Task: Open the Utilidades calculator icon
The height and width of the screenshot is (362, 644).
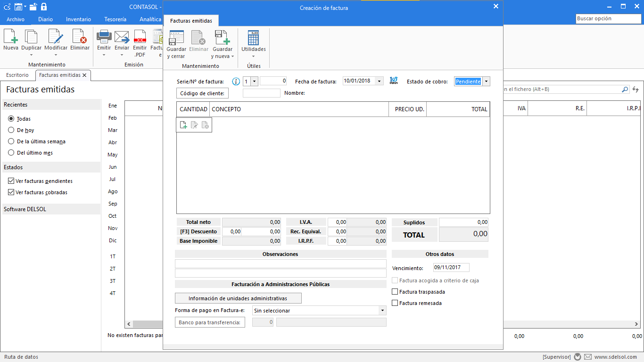Action: [x=253, y=38]
